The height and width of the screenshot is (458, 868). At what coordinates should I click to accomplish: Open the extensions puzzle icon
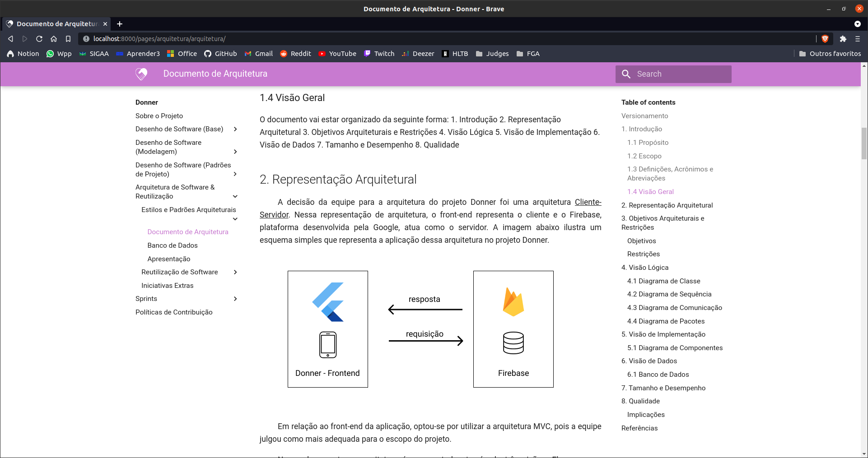[x=843, y=39]
